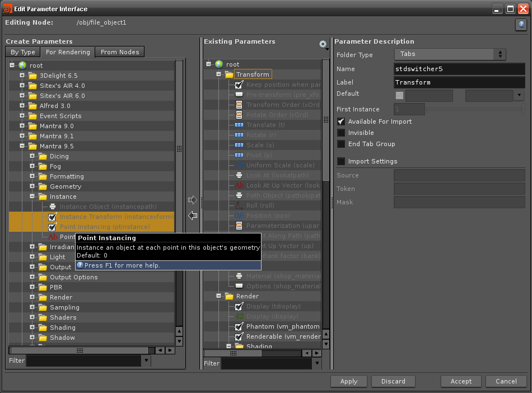Open the Default value dropdown arrow
532x393 pixels.
coord(519,95)
